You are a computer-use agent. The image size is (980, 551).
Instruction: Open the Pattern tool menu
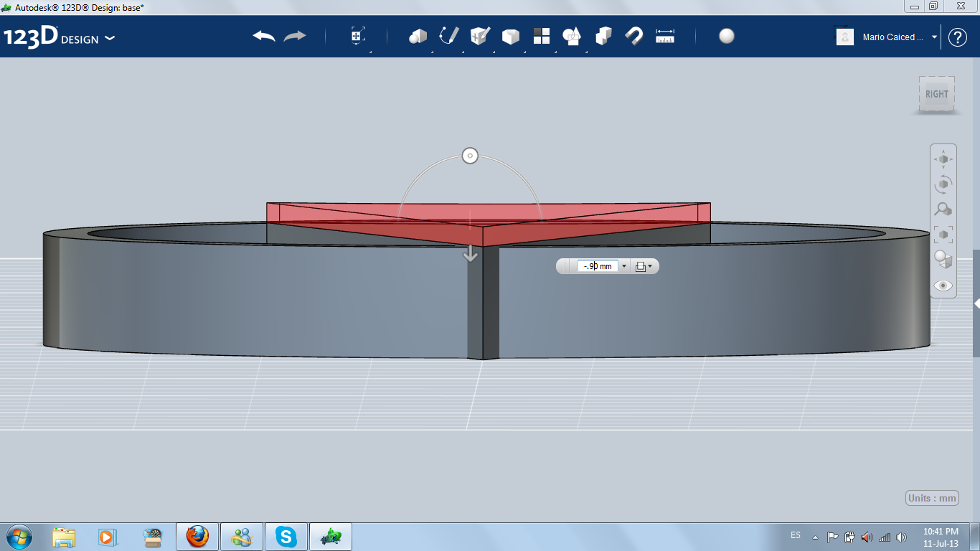click(x=541, y=36)
